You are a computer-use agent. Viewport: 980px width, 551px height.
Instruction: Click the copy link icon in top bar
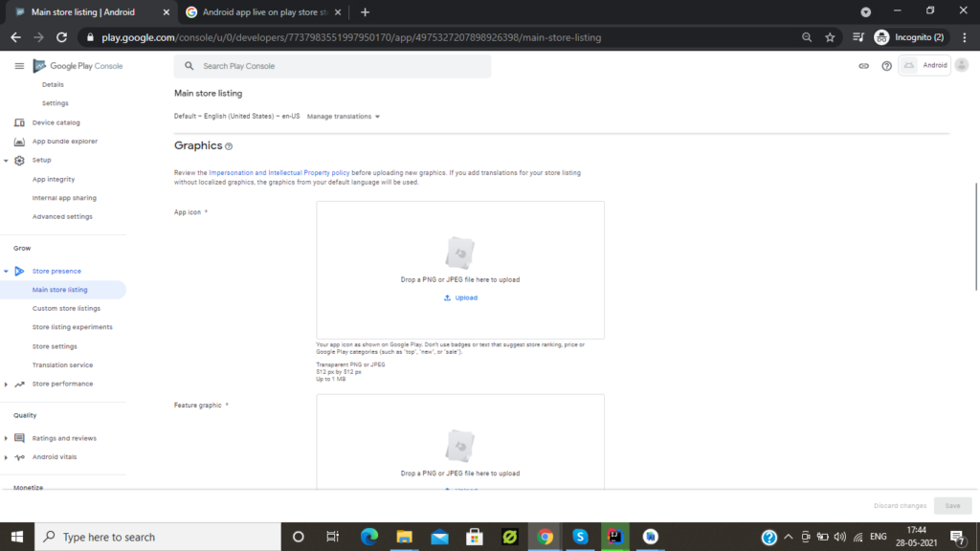coord(862,66)
